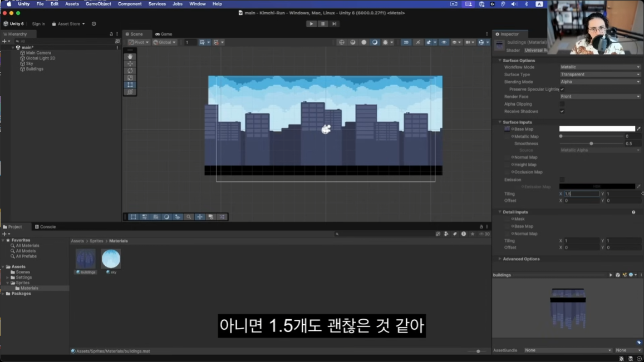
Task: Click the Metallic Map slider
Action: (x=592, y=136)
